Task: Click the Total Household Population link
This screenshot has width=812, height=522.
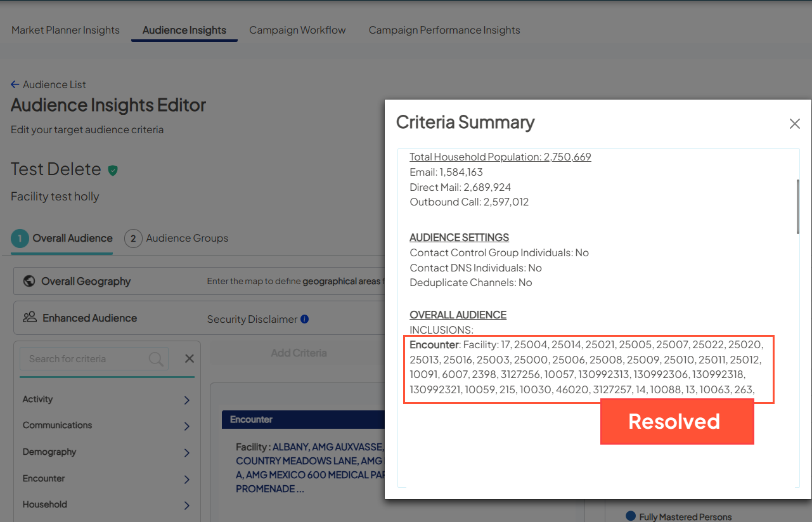Action: point(500,156)
